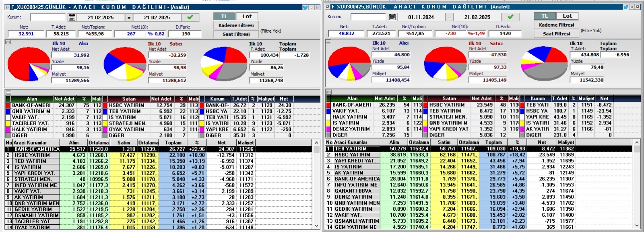Maximize the left Aracı Kurum Dağılımı window
644x232 pixels.
[312, 7]
